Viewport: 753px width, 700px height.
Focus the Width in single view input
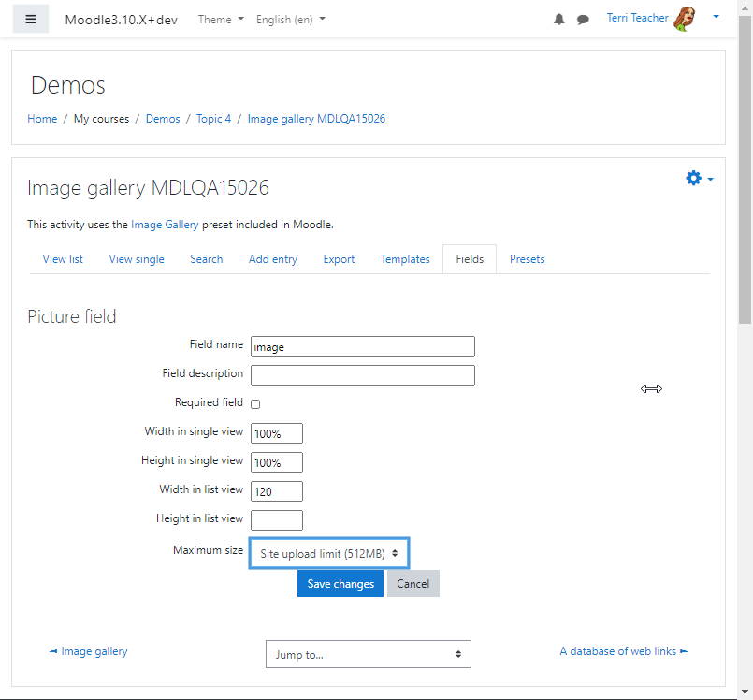(277, 433)
